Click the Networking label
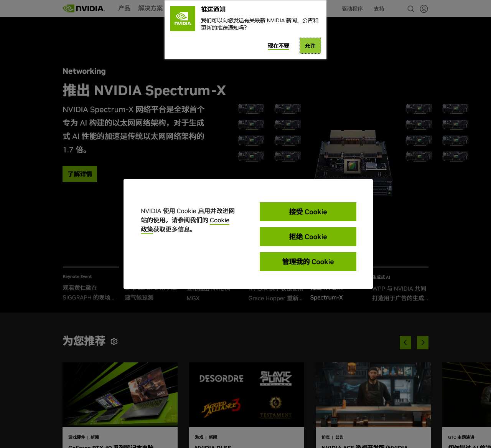The height and width of the screenshot is (448, 491). tap(84, 71)
